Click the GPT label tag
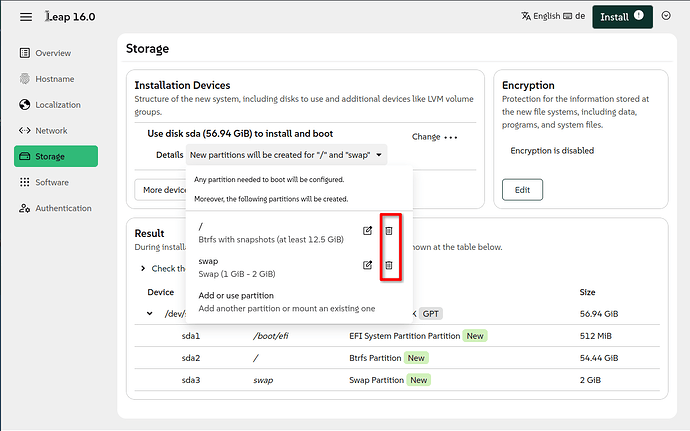Screen dimensions: 690x431 coord(431,314)
